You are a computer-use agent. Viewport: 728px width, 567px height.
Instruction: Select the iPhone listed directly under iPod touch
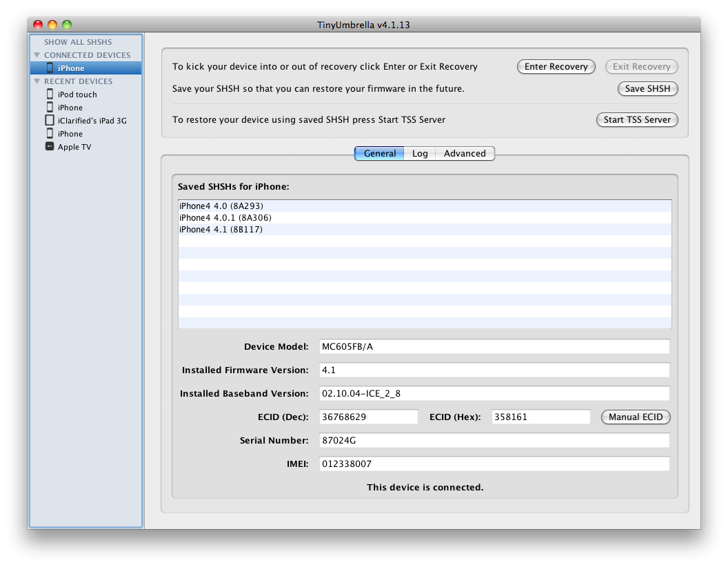coord(70,108)
